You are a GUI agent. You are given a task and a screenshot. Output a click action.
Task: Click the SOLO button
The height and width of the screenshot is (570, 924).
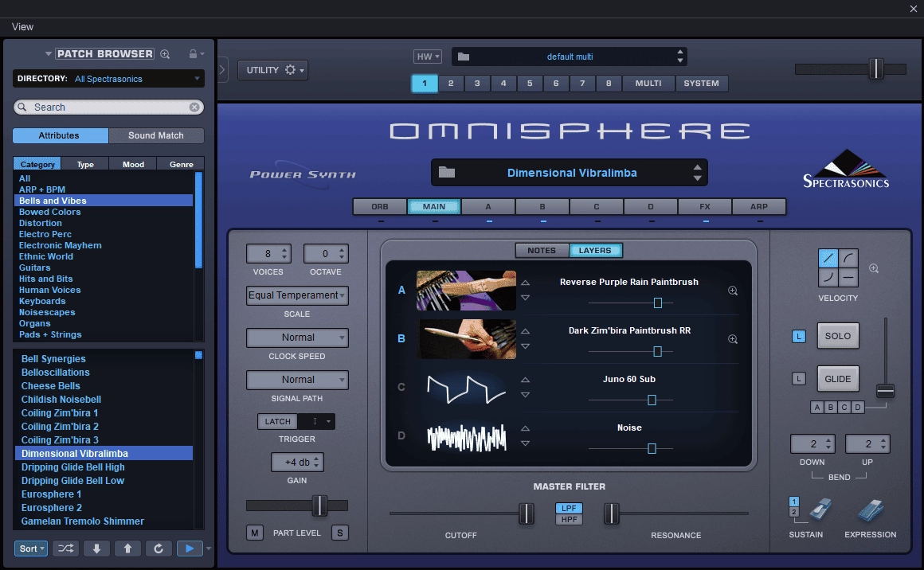837,336
